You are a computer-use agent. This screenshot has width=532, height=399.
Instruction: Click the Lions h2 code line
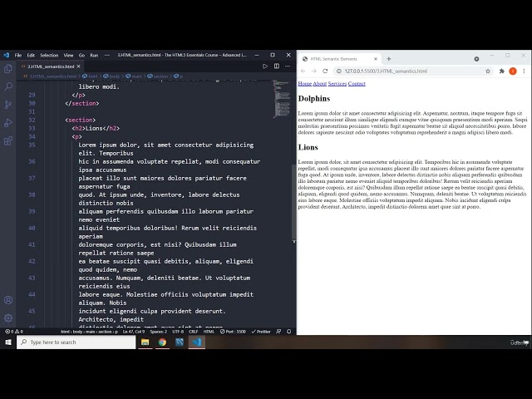pos(96,128)
